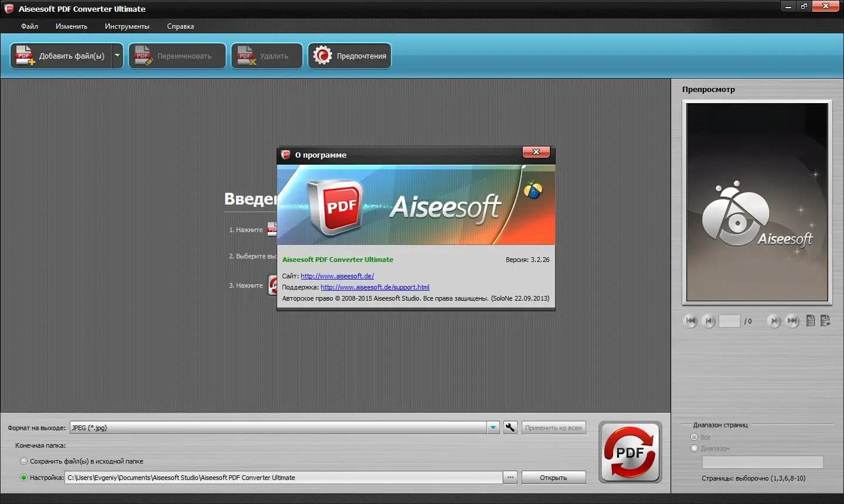Click the red PDF logo in the About banner
The image size is (844, 504).
click(x=335, y=207)
